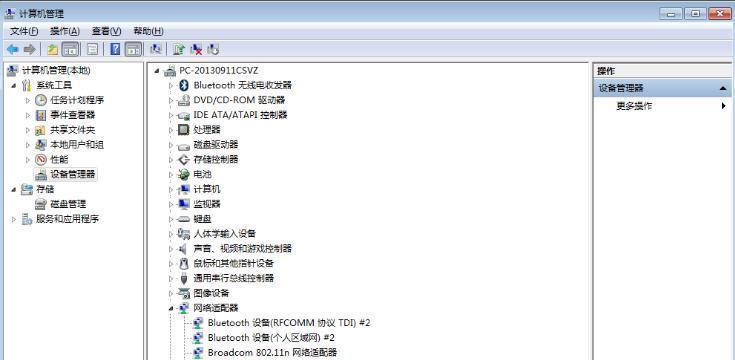Image resolution: width=735 pixels, height=360 pixels.
Task: Toggle the Show/Hide Action Pane button
Action: click(134, 49)
